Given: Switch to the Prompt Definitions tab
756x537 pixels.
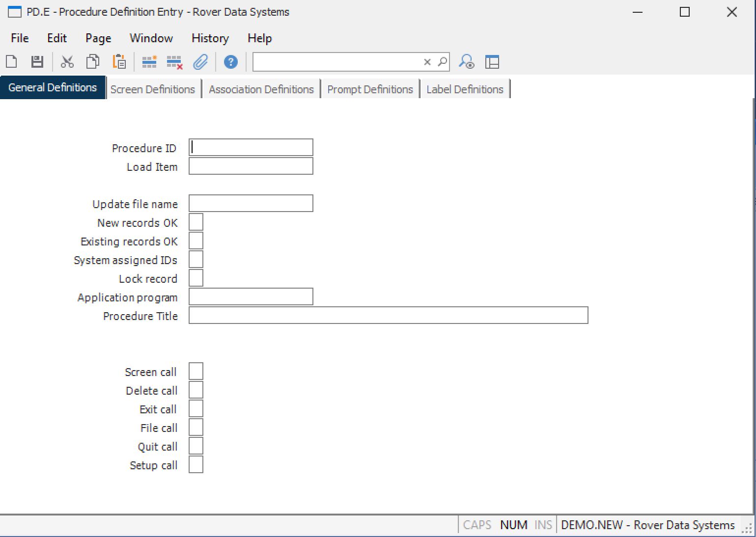Looking at the screenshot, I should point(370,89).
